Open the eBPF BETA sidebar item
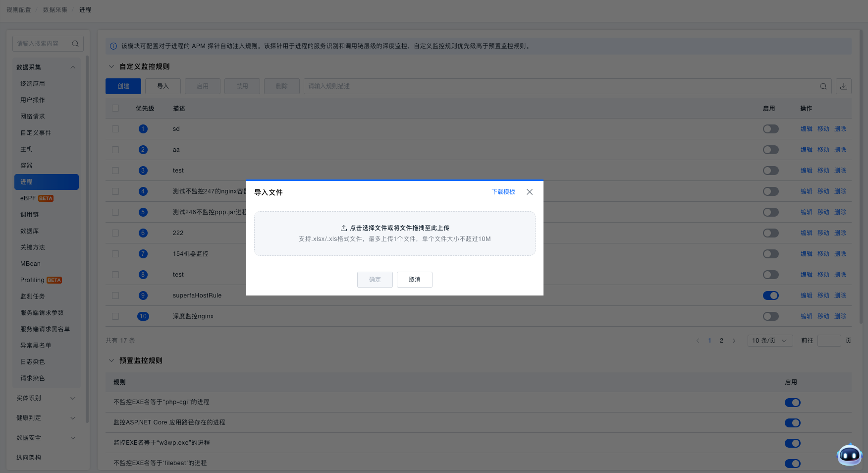The width and height of the screenshot is (868, 473). tap(47, 198)
